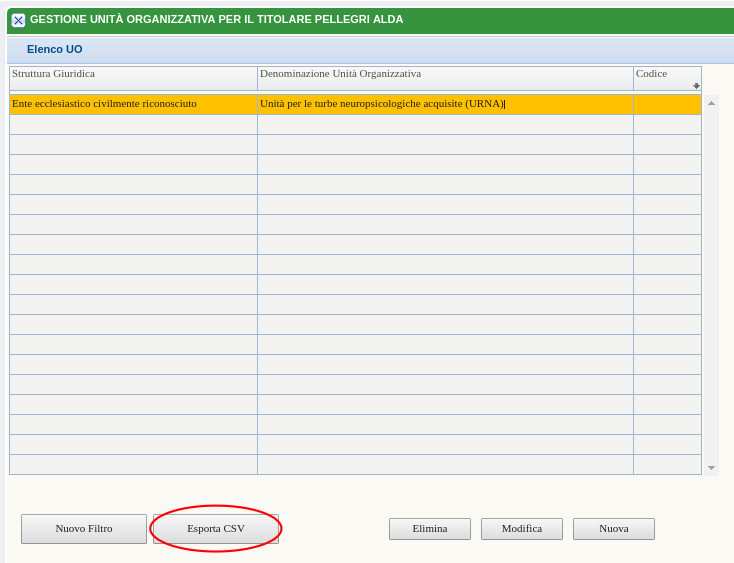Click the window icon in the green title bar

(18, 20)
